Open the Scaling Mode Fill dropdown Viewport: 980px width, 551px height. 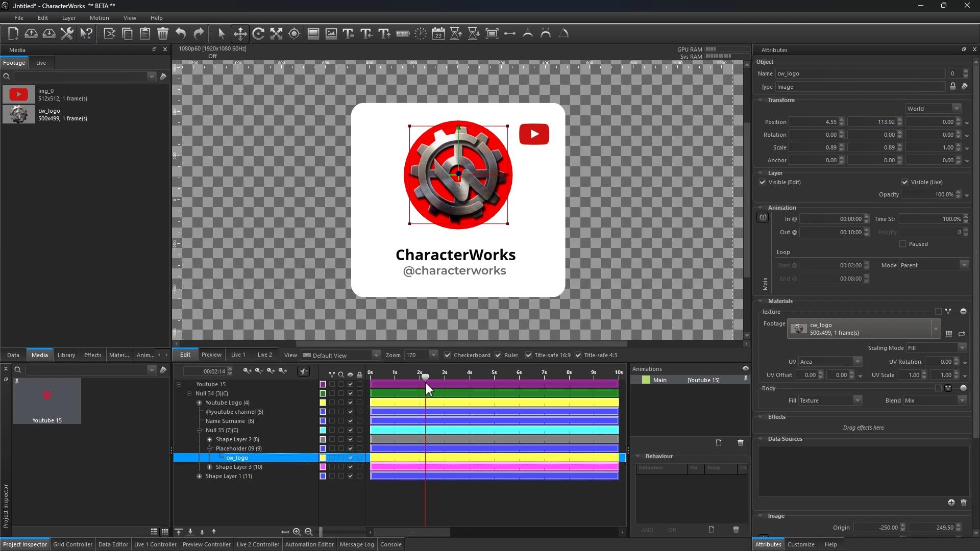point(937,348)
